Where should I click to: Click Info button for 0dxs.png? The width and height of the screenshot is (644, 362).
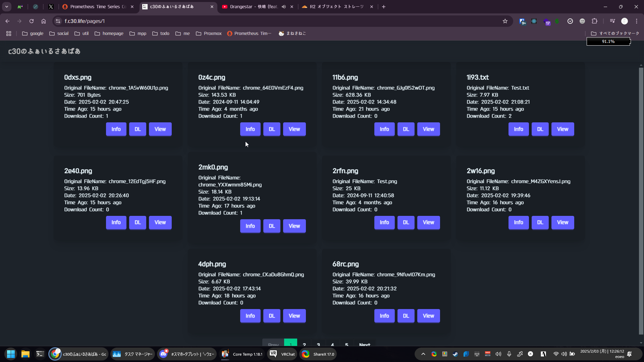pyautogui.click(x=116, y=129)
